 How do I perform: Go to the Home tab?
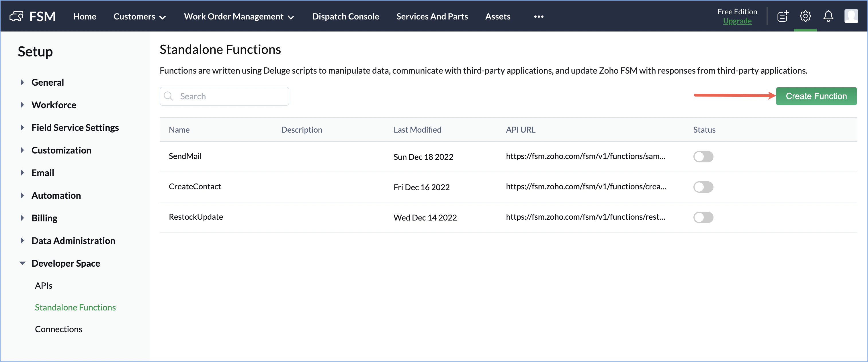point(85,16)
